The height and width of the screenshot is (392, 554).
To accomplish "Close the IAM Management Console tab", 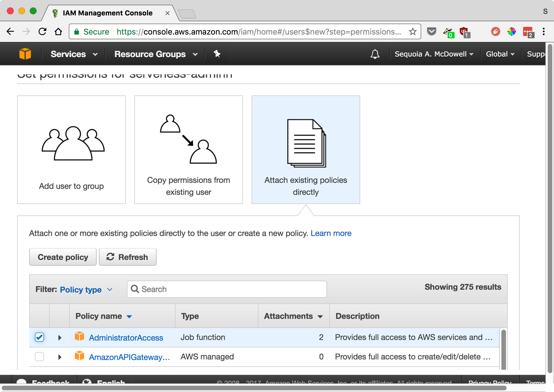I will (x=168, y=13).
